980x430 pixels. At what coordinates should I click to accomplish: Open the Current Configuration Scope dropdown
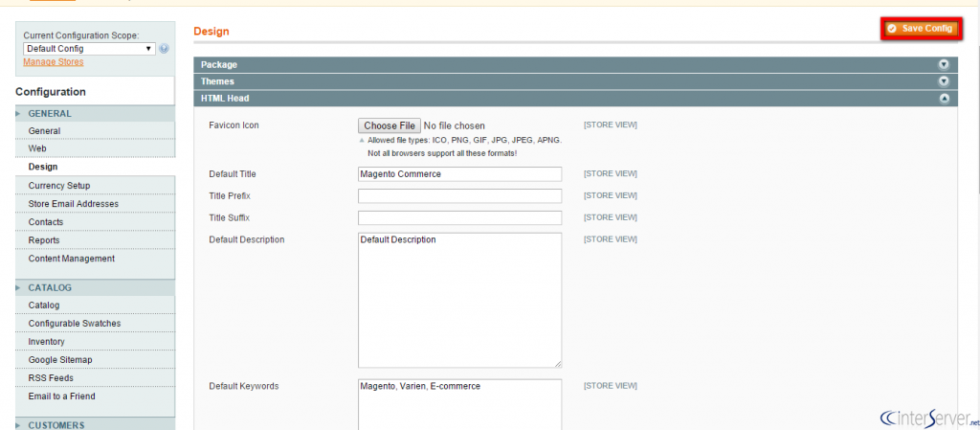[89, 49]
